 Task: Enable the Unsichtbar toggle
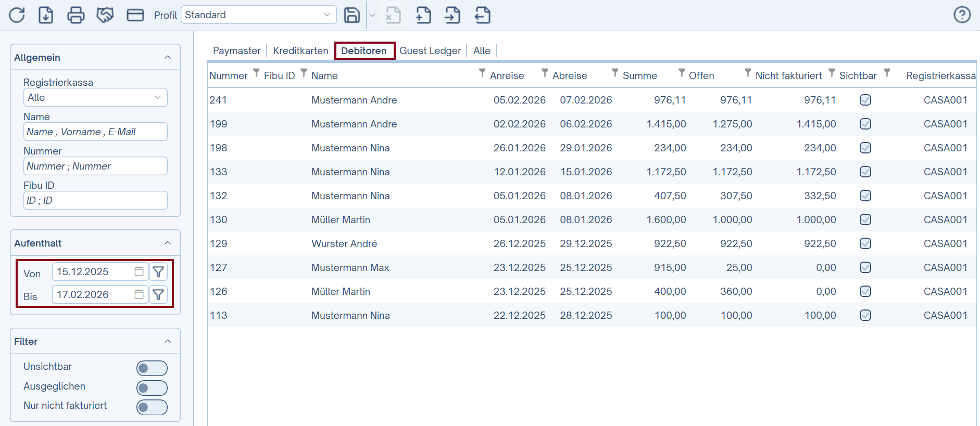point(152,368)
